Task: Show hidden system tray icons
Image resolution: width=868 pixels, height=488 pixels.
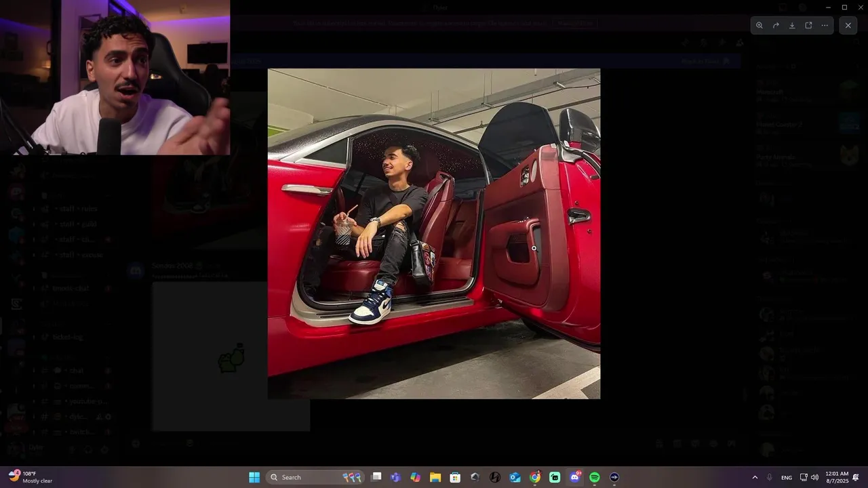Action: 755,477
